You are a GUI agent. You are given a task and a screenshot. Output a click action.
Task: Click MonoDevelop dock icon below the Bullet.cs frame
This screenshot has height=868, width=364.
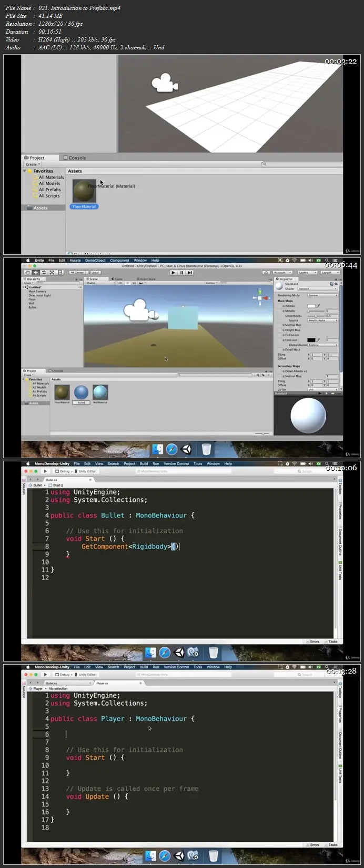tap(193, 653)
